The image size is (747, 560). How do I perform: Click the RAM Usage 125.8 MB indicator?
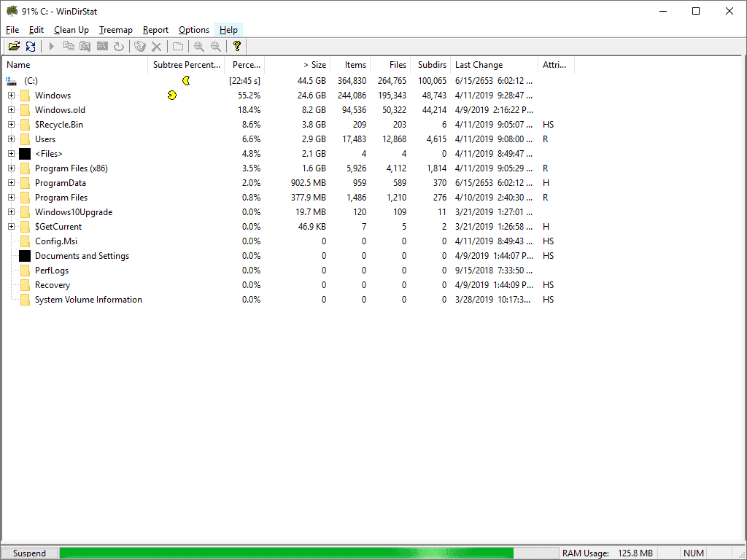pyautogui.click(x=608, y=553)
